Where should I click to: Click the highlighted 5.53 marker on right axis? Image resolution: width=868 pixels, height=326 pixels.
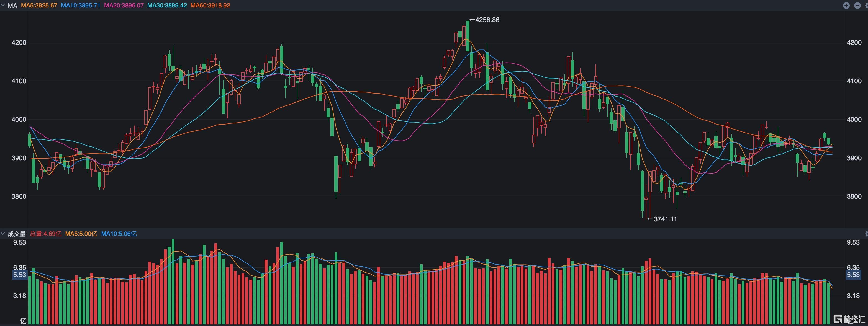point(853,275)
